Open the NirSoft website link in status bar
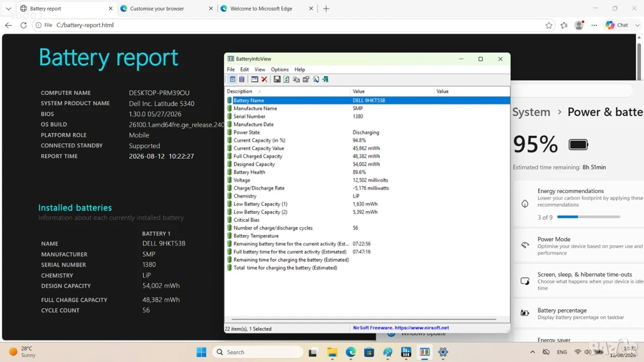Viewport: 644px width, 362px height. pos(401,328)
